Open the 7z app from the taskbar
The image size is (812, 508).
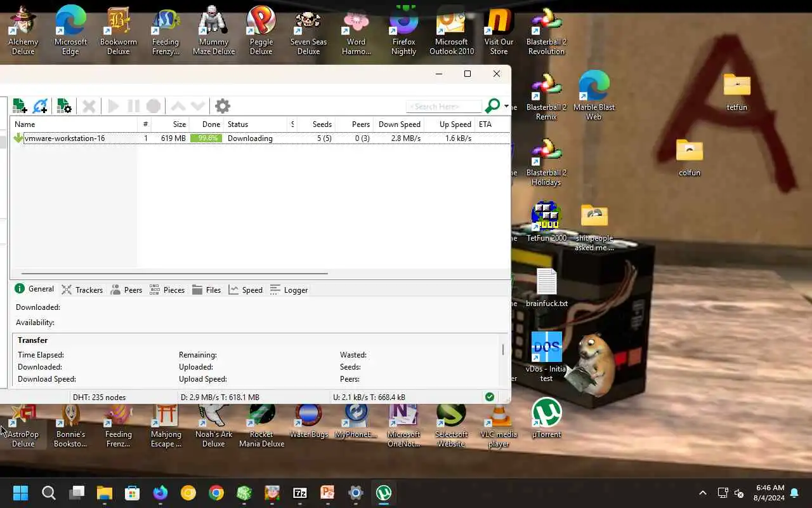point(300,493)
